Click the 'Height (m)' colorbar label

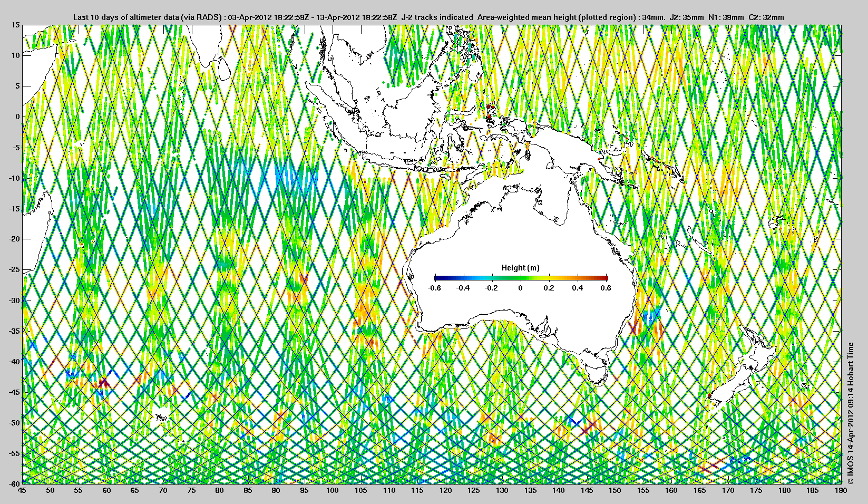(x=520, y=268)
